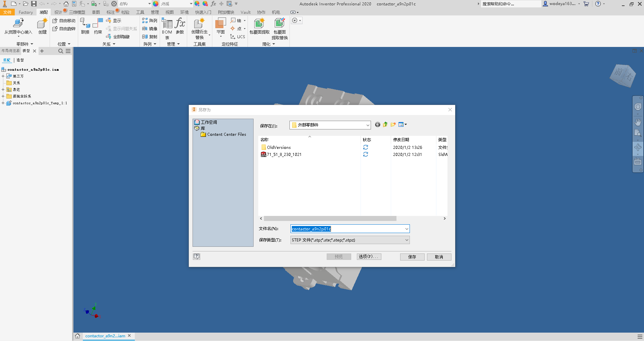
Task: Open the Save in folder dropdown
Action: pyautogui.click(x=368, y=125)
